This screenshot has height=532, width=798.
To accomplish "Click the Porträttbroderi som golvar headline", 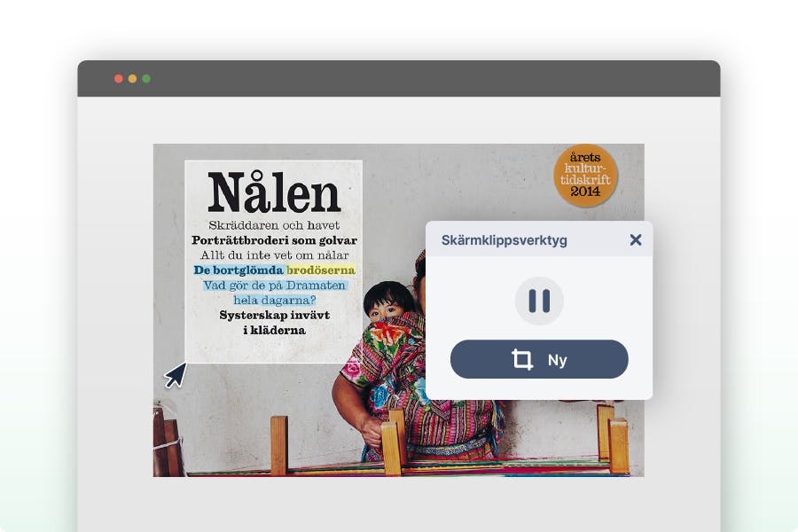I will pos(274,240).
